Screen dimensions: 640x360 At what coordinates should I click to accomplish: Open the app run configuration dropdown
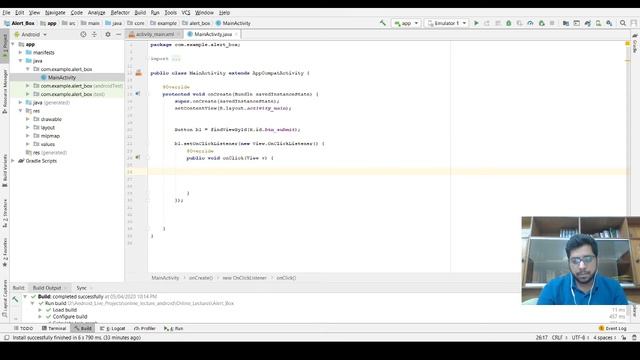point(406,23)
